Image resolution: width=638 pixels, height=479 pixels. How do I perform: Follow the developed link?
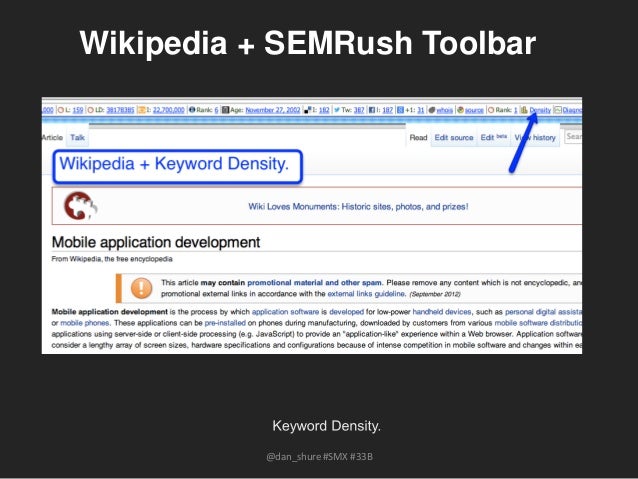pyautogui.click(x=346, y=312)
